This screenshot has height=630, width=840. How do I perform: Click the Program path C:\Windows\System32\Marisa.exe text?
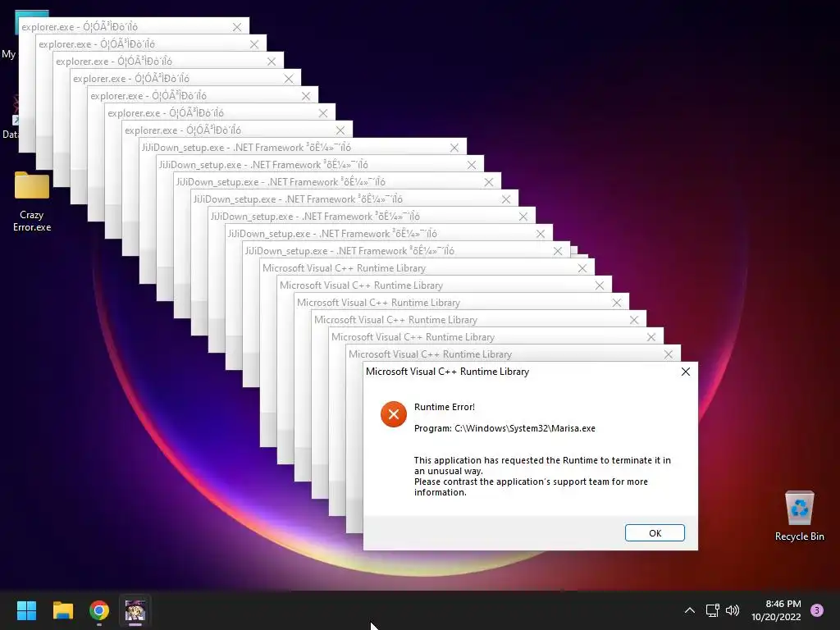point(504,428)
